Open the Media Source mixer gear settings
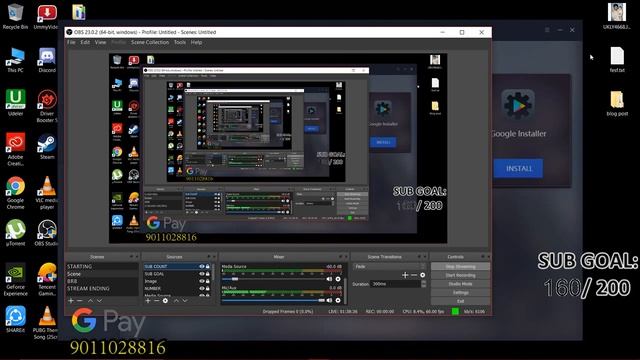This screenshot has width=640, height=360. point(338,279)
